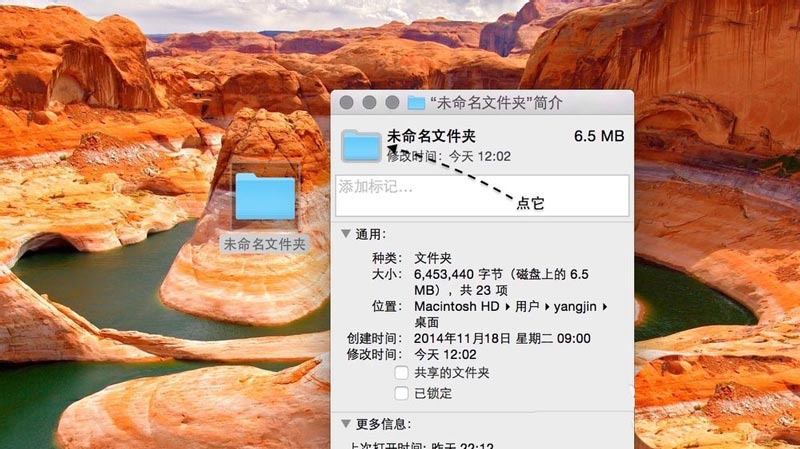
Task: Collapse the 通用 section triangle
Action: [x=346, y=234]
